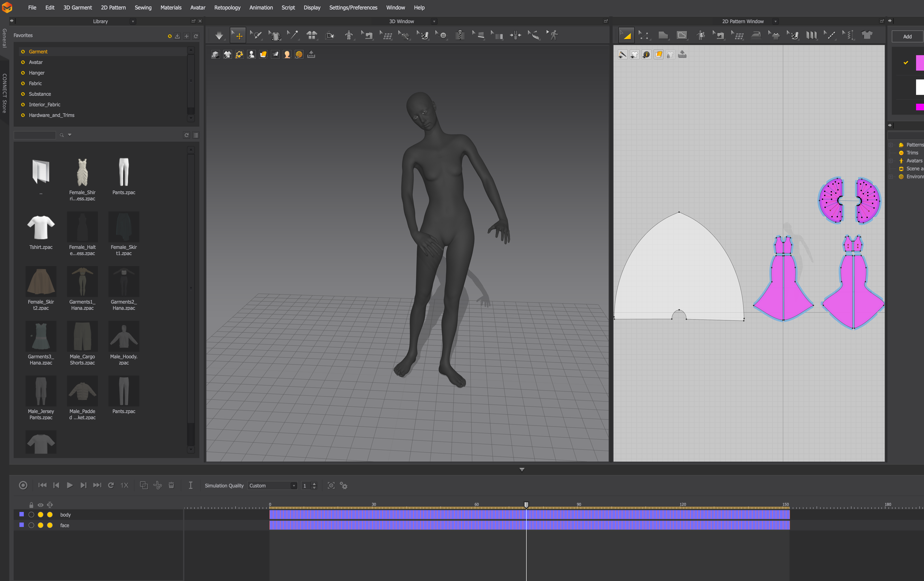Click the trash delete icon in timeline
The image size is (924, 581).
click(x=172, y=485)
